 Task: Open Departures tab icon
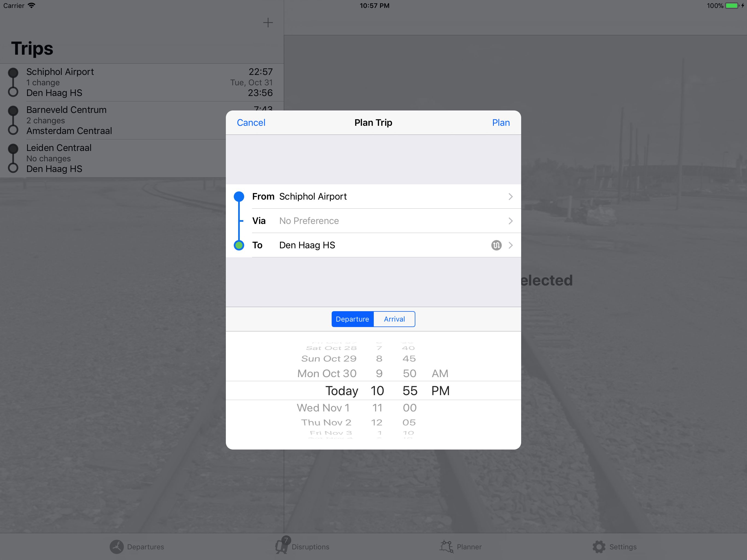click(116, 547)
